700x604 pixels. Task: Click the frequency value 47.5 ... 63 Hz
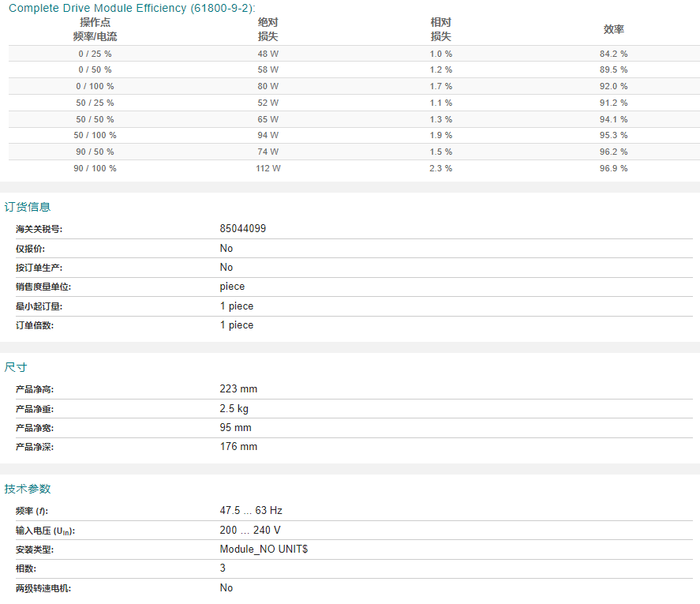(x=251, y=510)
